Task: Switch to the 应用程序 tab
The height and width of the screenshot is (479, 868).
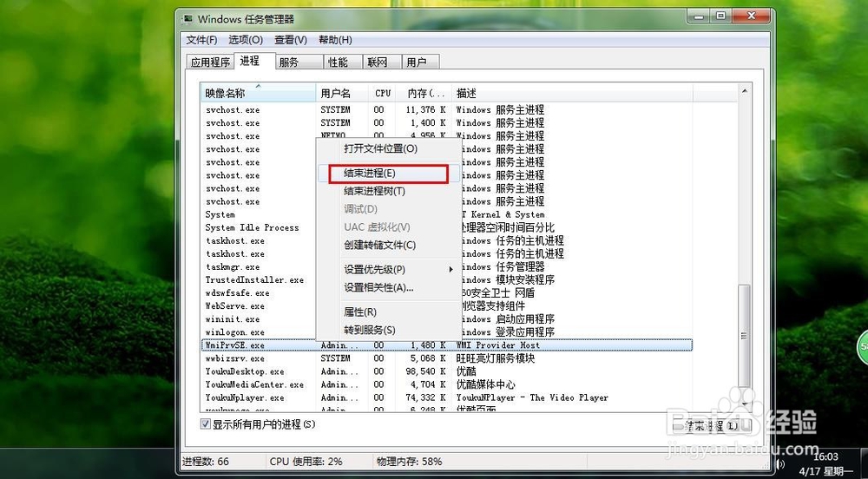Action: coord(210,62)
